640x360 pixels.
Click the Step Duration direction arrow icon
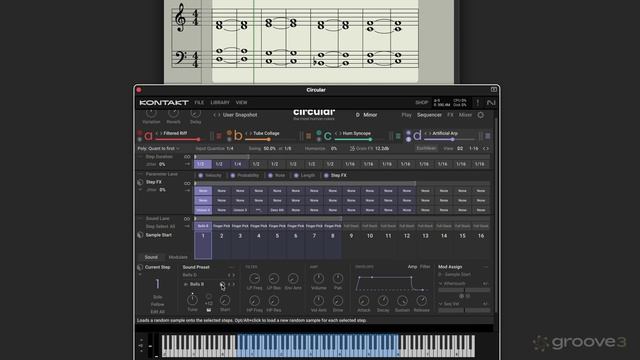click(x=187, y=164)
